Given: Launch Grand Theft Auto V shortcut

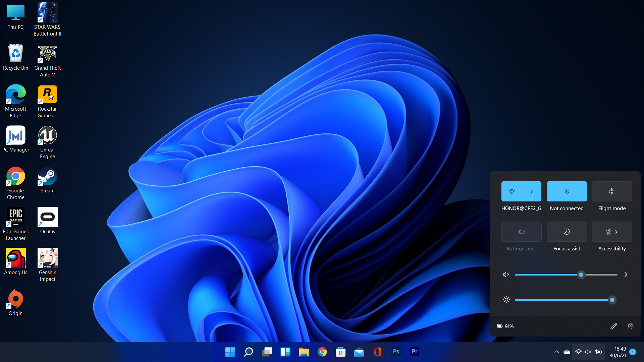Looking at the screenshot, I should click(47, 61).
